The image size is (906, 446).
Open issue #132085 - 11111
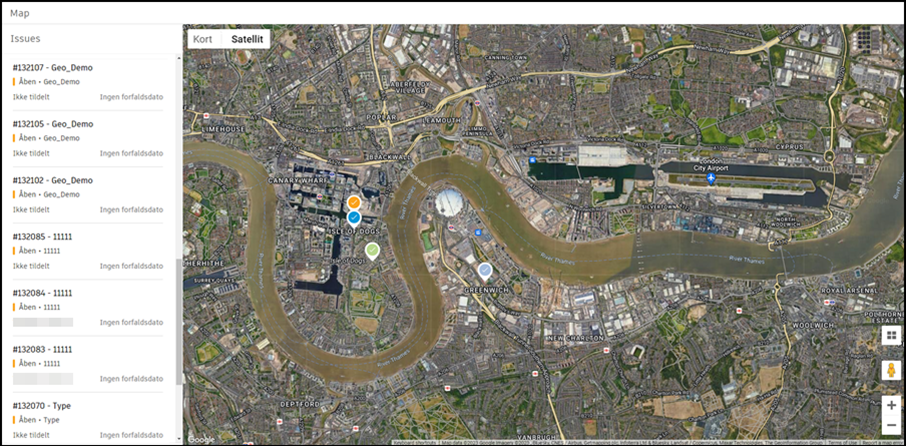pos(88,251)
